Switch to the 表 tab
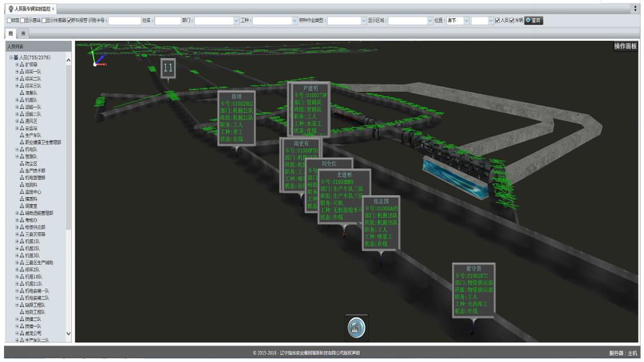The image size is (644, 362). [24, 34]
